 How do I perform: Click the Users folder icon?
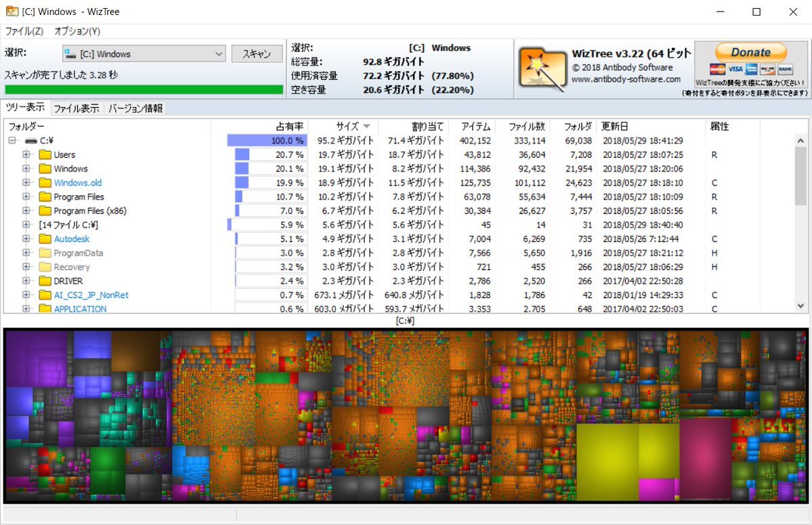(x=45, y=154)
